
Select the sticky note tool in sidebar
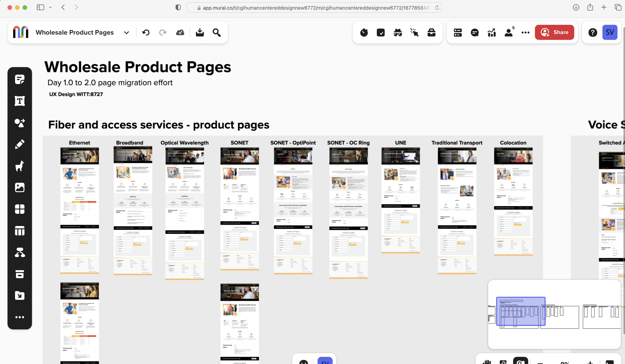[19, 79]
